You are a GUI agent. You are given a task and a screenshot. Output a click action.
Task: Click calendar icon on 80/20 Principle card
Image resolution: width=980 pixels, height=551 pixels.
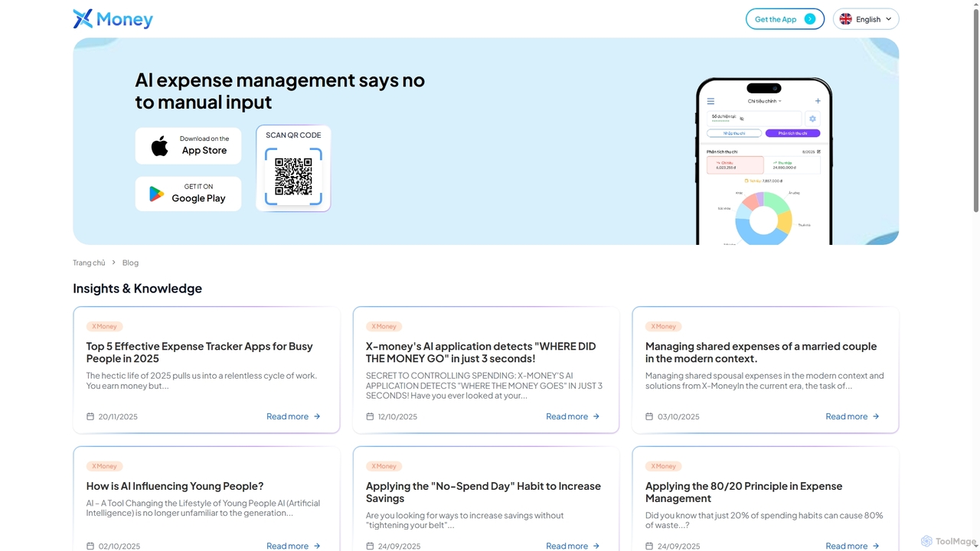point(649,546)
